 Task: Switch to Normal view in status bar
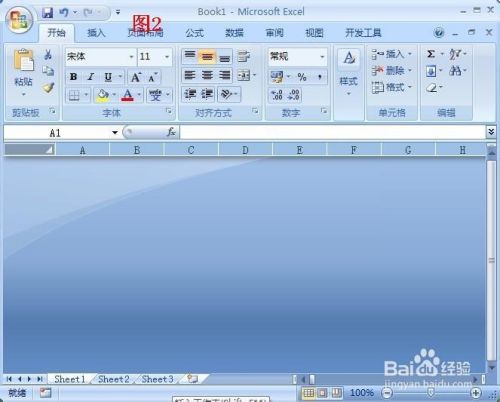coord(308,393)
